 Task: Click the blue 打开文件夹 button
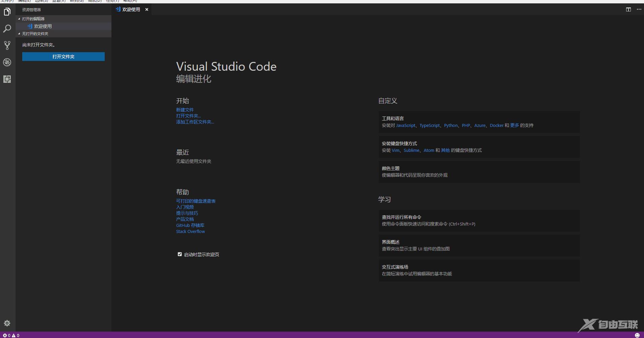pyautogui.click(x=63, y=57)
